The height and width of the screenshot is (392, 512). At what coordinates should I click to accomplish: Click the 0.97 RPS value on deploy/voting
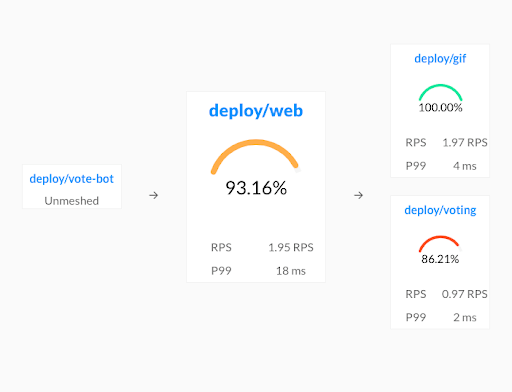465,294
